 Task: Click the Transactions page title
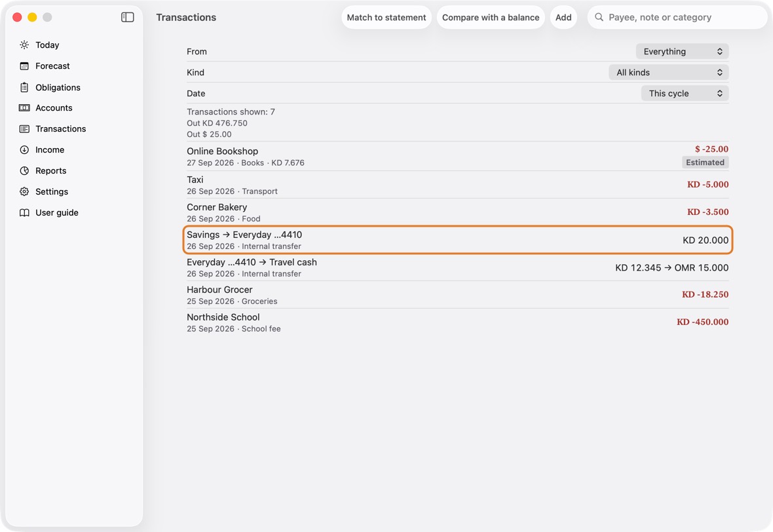pyautogui.click(x=186, y=17)
